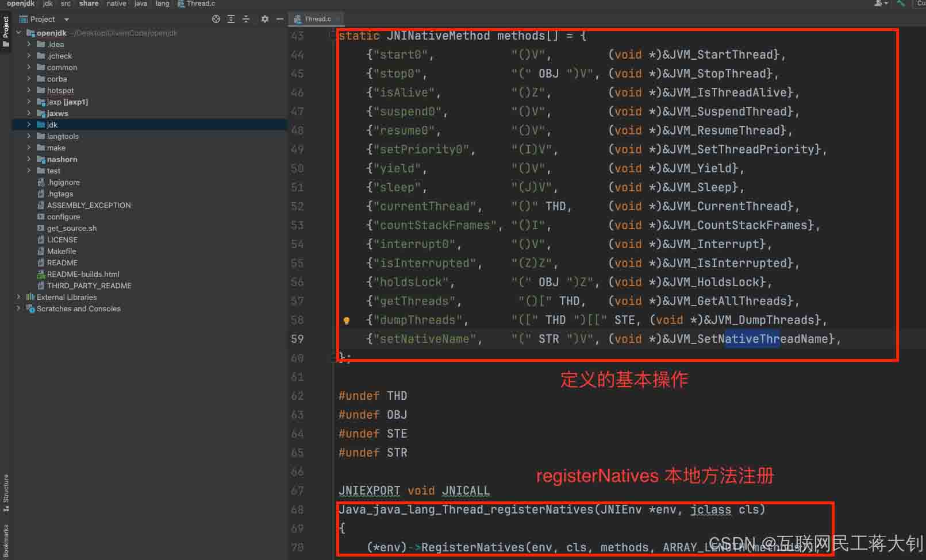
Task: Click JNIEXPORT on line 67
Action: point(369,491)
